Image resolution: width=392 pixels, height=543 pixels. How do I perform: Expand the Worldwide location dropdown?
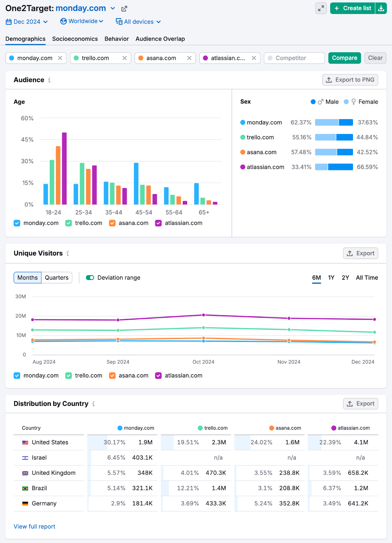coord(82,21)
